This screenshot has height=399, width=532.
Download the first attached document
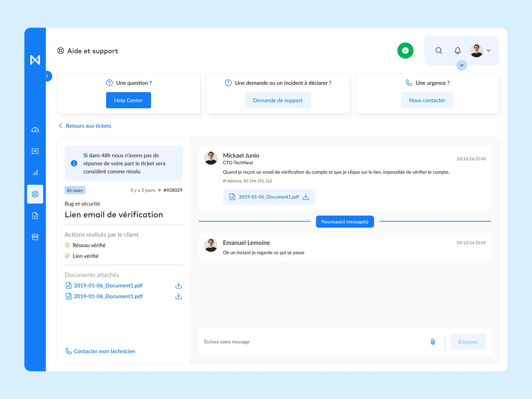pos(179,285)
